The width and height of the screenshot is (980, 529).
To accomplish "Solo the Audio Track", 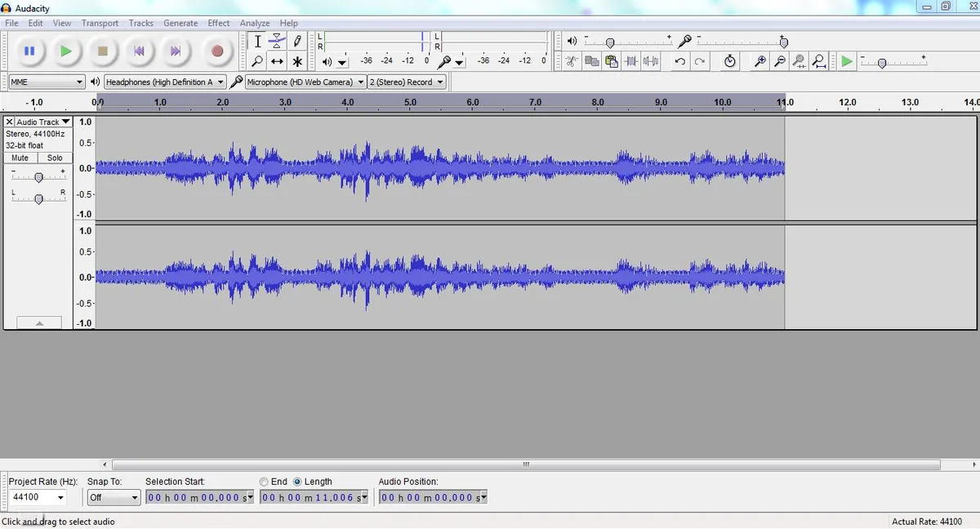I will click(55, 158).
